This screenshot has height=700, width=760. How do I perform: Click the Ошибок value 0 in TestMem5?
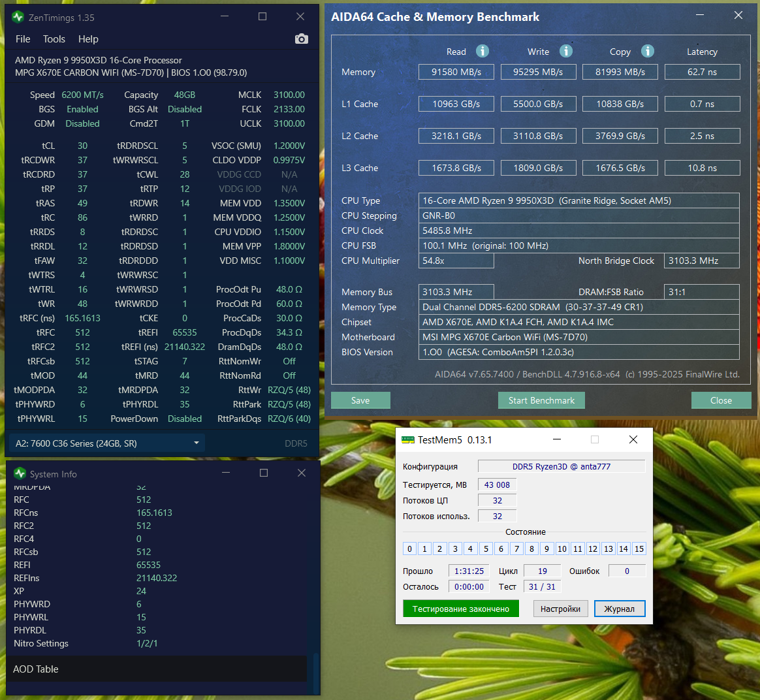(627, 571)
